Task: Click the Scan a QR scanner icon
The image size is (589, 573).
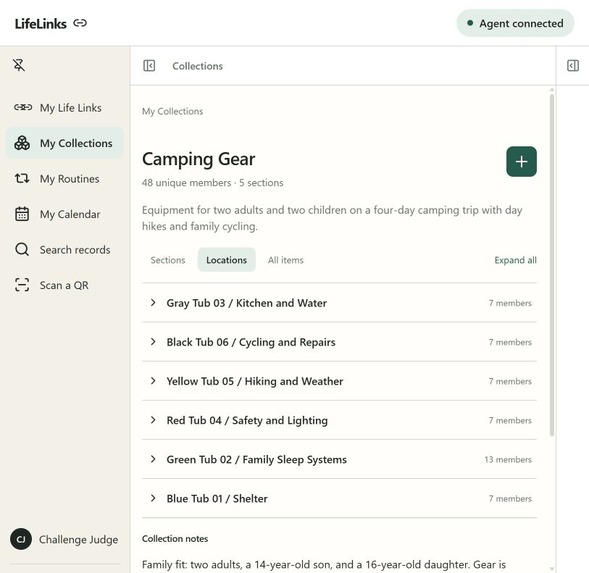Action: pos(22,285)
